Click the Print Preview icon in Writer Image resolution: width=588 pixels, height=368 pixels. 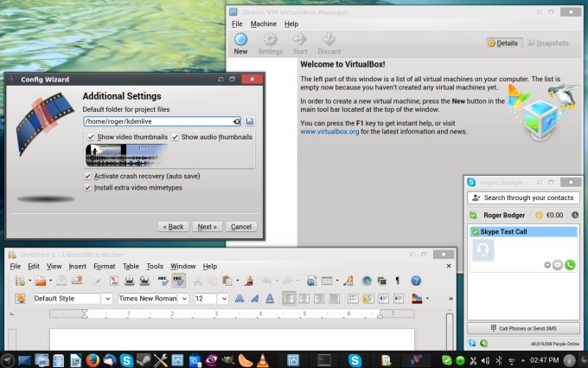pos(144,281)
